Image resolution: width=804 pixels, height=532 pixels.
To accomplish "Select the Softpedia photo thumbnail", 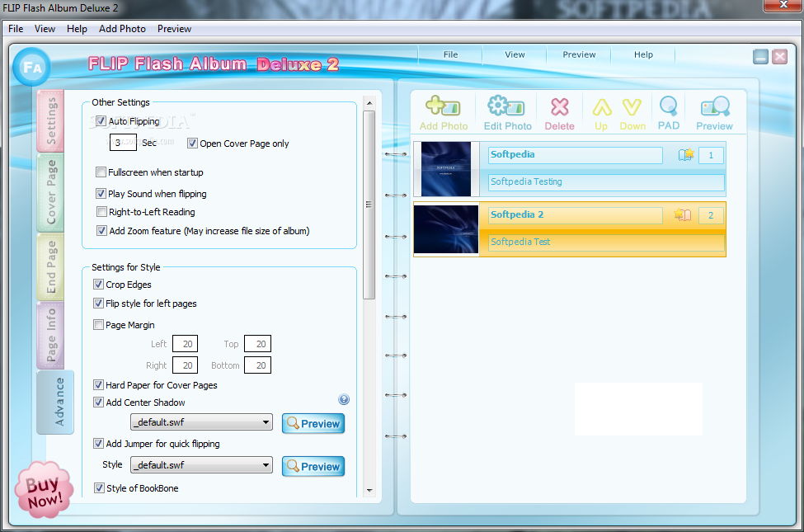I will (x=445, y=169).
